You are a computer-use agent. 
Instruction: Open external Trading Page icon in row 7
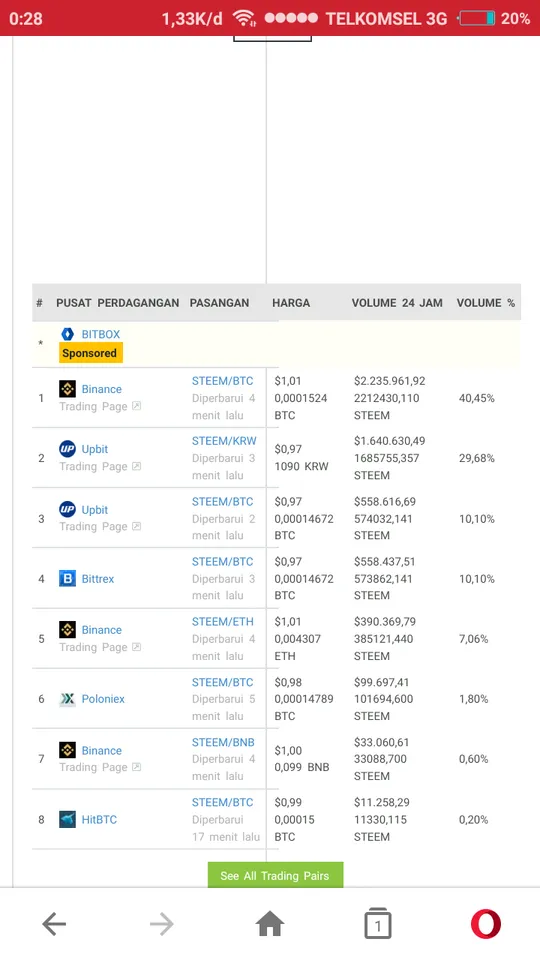(x=137, y=767)
